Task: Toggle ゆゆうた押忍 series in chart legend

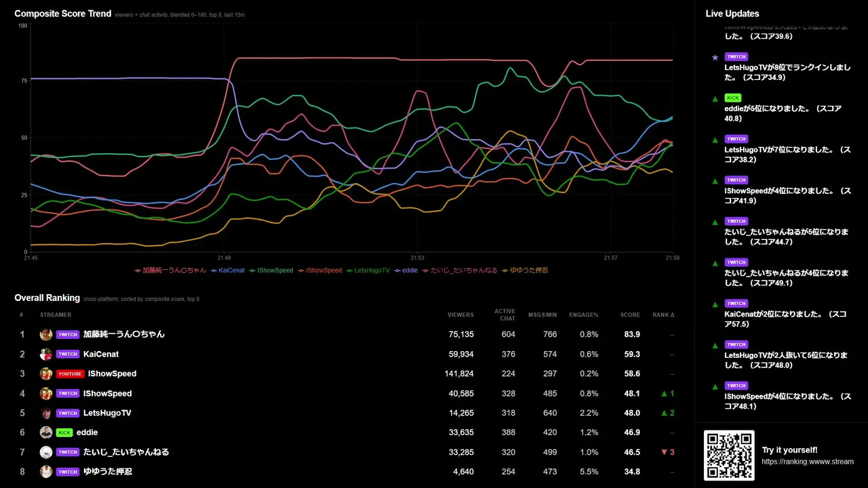Action: [x=525, y=270]
